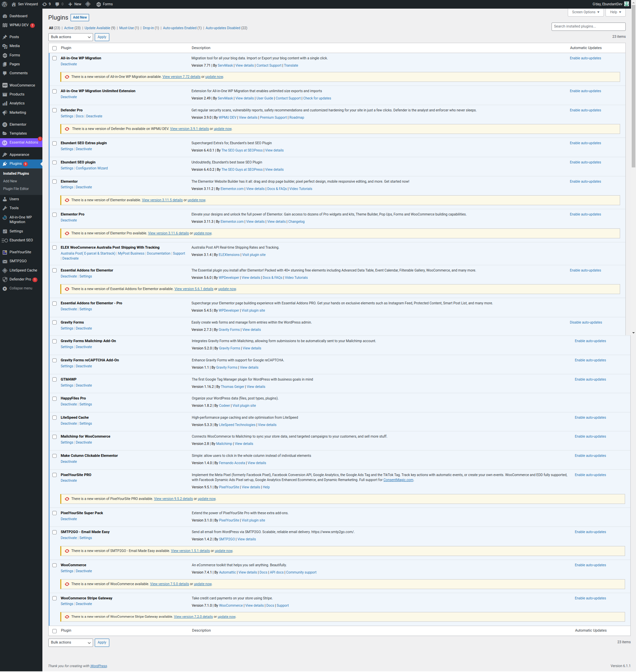The image size is (636, 672).
Task: Click the WordPress logo in admin bar
Action: coord(4,4)
